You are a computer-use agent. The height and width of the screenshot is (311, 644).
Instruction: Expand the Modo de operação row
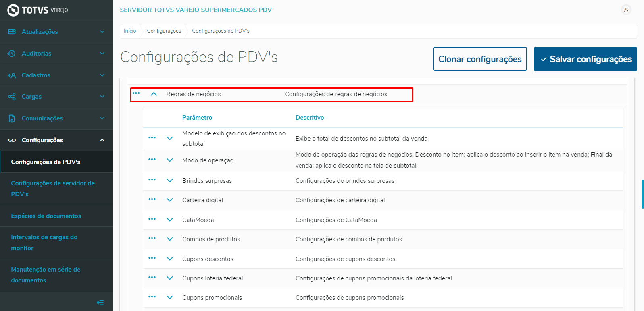[170, 160]
